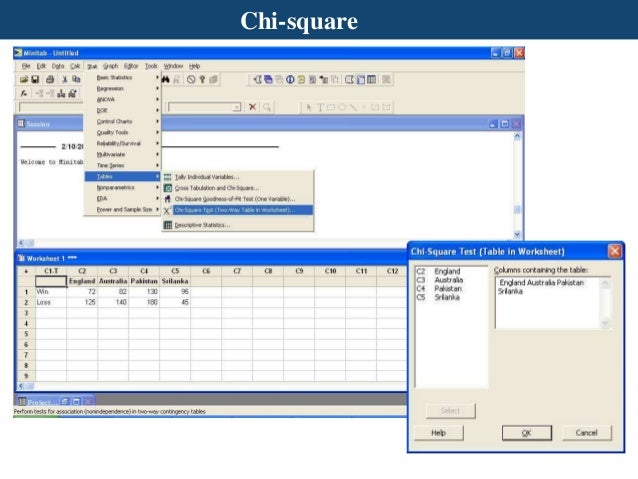Click worksheet cell Win in row 1

pos(51,292)
